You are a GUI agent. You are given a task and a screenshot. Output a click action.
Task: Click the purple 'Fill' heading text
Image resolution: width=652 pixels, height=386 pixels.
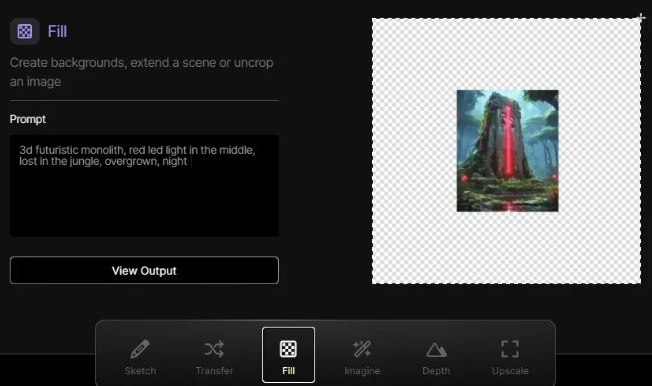pyautogui.click(x=57, y=32)
